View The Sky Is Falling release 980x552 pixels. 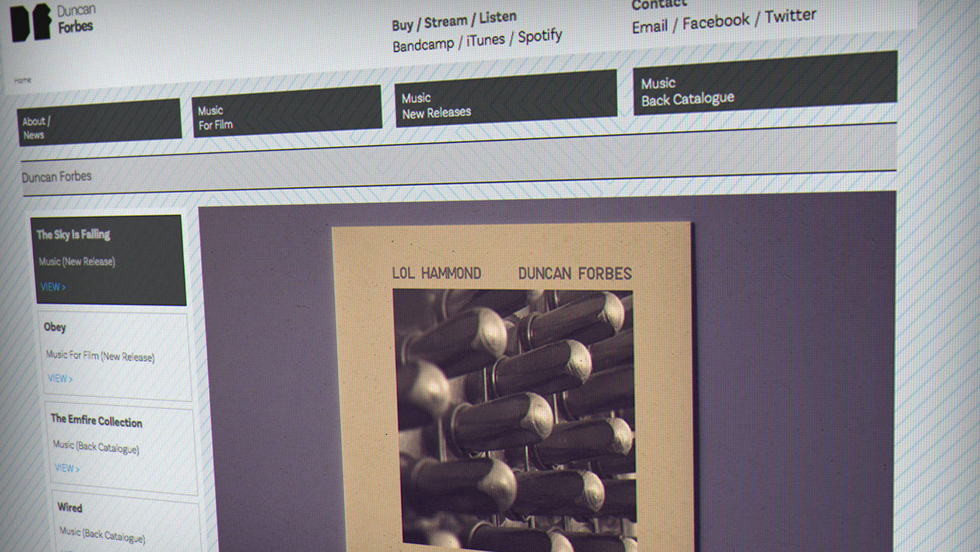tap(53, 287)
